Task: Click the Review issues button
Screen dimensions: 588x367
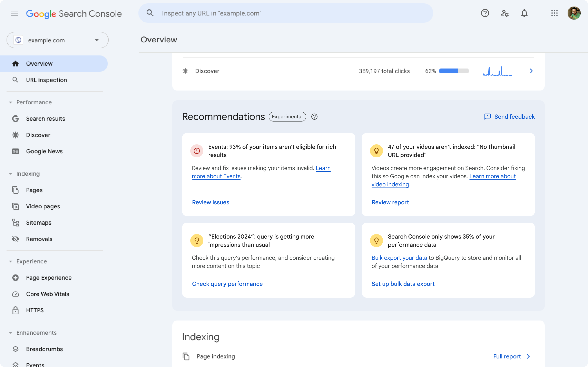Action: pos(210,202)
